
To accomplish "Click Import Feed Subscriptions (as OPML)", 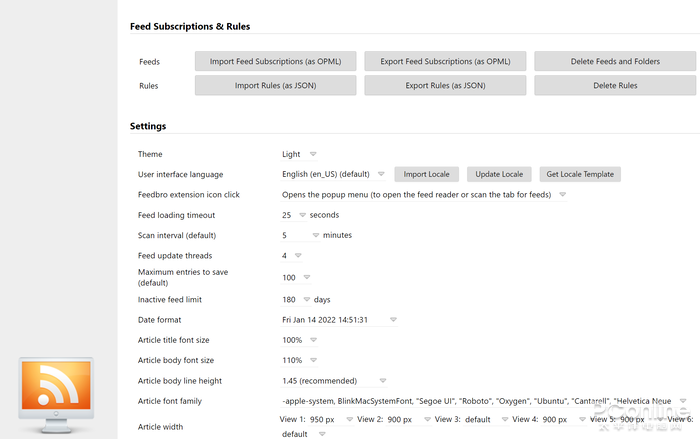I will click(x=275, y=62).
